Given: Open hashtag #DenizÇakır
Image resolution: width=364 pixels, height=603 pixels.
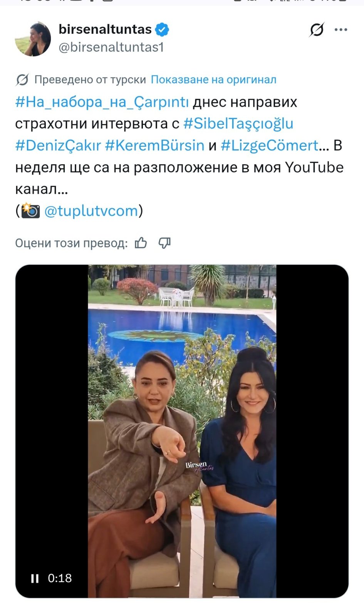Looking at the screenshot, I should pyautogui.click(x=58, y=146).
